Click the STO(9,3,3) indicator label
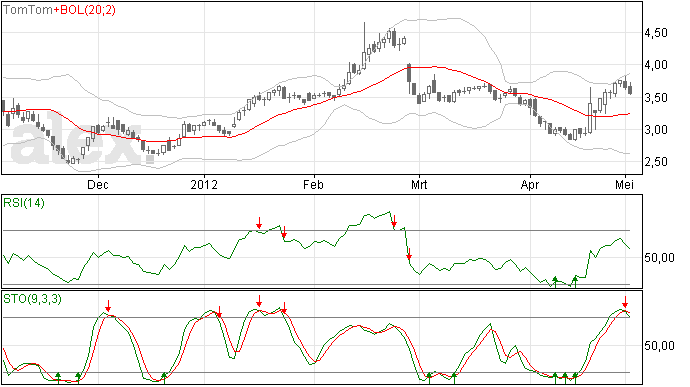The height and width of the screenshot is (387, 690). 32,299
